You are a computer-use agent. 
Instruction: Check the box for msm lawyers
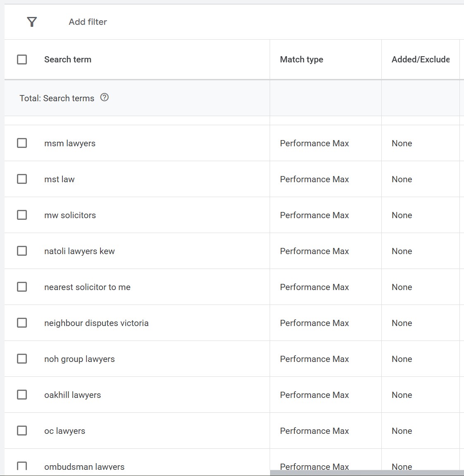pyautogui.click(x=22, y=143)
